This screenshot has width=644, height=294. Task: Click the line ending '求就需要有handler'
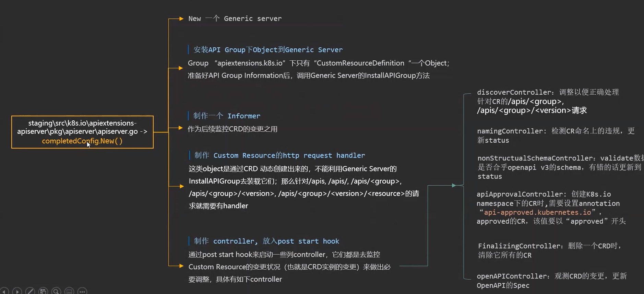(218, 206)
